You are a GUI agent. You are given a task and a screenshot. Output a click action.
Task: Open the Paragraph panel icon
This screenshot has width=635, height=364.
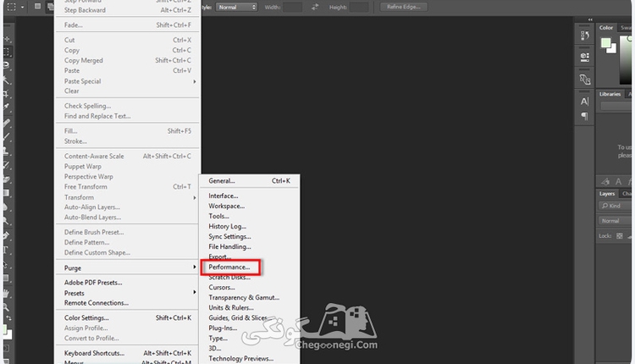click(584, 116)
